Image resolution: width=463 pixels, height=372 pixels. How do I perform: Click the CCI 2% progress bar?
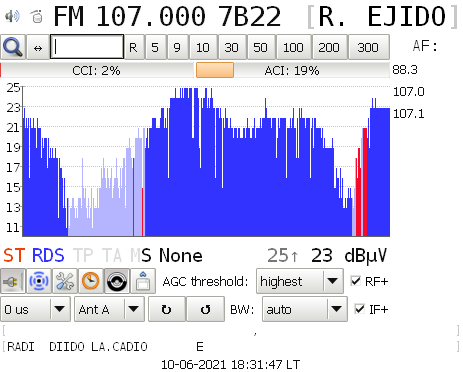[x=97, y=70]
